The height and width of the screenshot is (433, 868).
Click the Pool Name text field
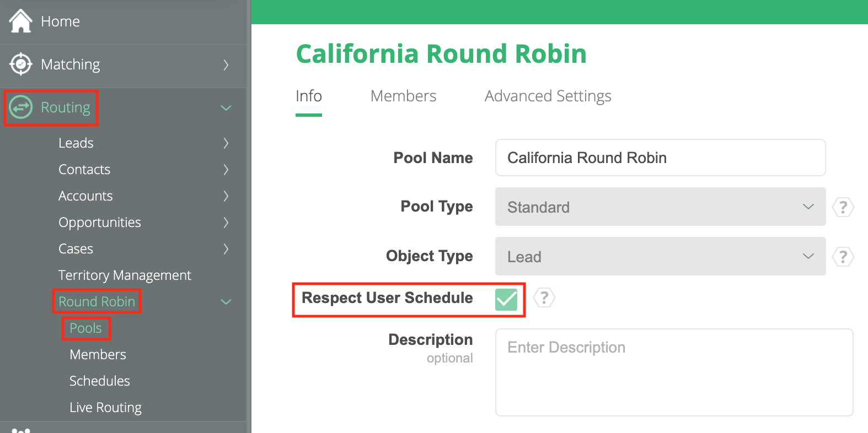click(660, 158)
